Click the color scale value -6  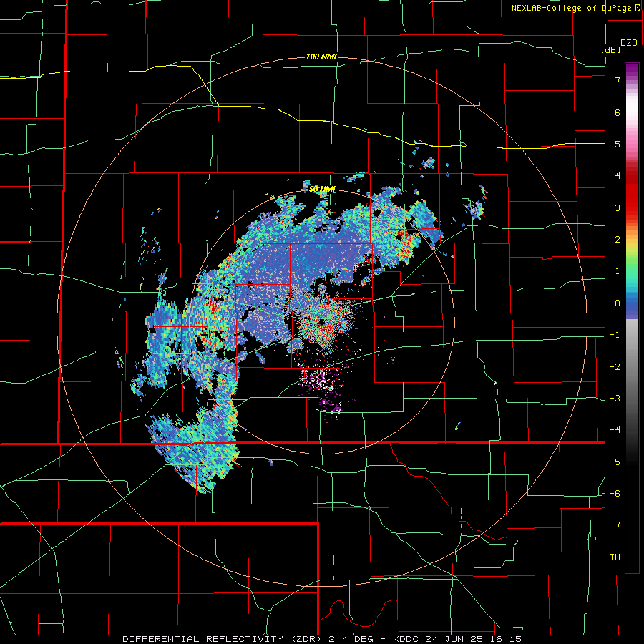[615, 494]
